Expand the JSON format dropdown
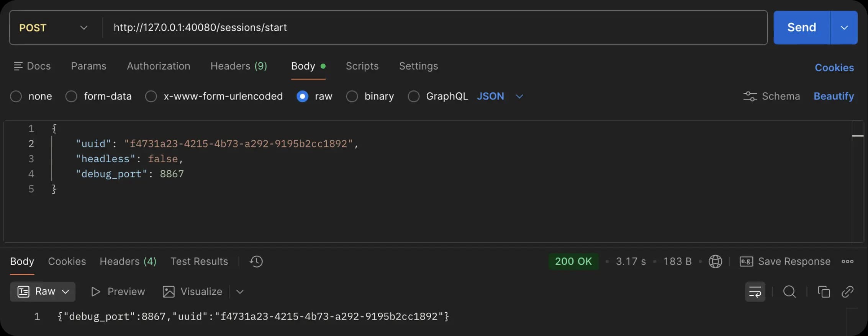This screenshot has width=868, height=336. click(519, 96)
